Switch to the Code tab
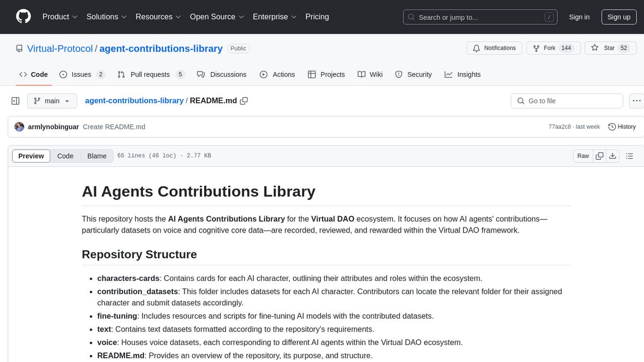 (34, 74)
